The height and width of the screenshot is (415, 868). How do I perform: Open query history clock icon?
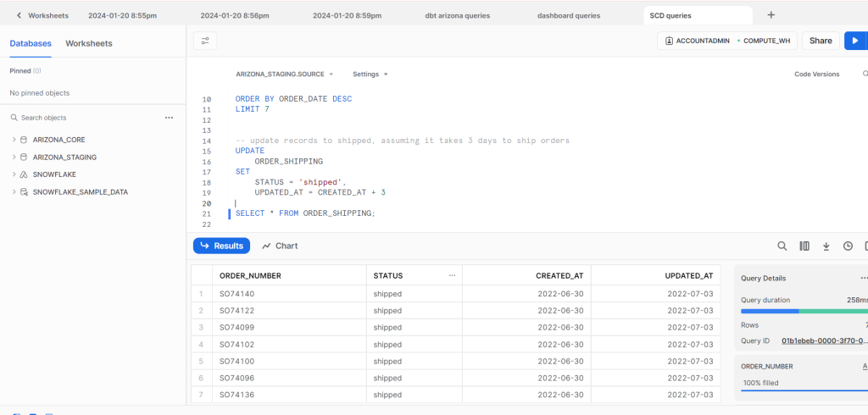(848, 246)
